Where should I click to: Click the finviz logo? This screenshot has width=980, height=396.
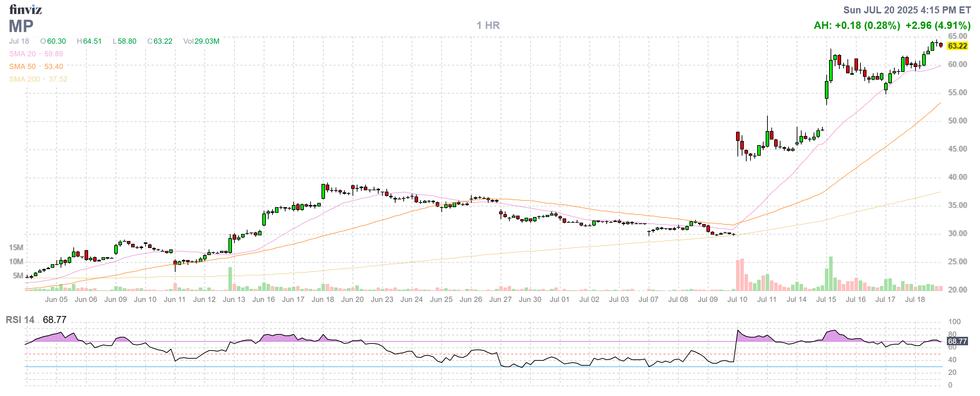coord(25,10)
